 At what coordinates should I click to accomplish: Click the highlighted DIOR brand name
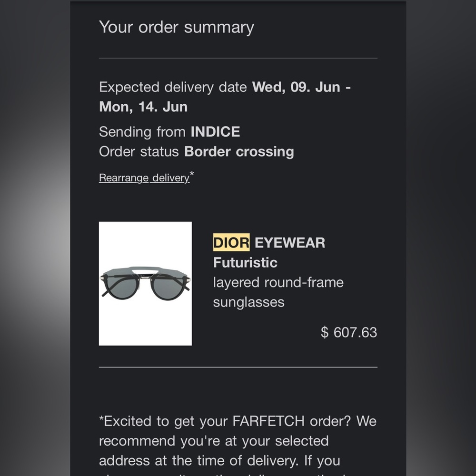click(231, 243)
